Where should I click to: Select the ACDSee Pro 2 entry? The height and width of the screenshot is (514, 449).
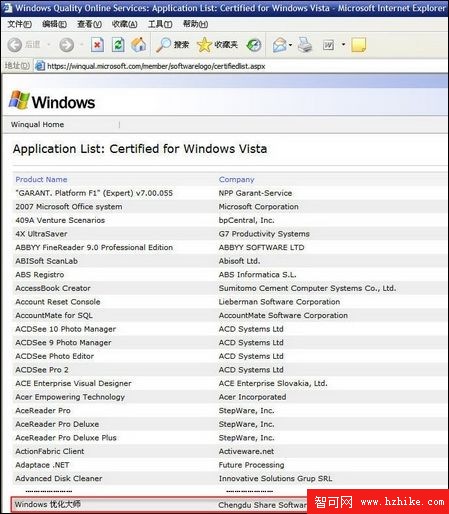(42, 370)
